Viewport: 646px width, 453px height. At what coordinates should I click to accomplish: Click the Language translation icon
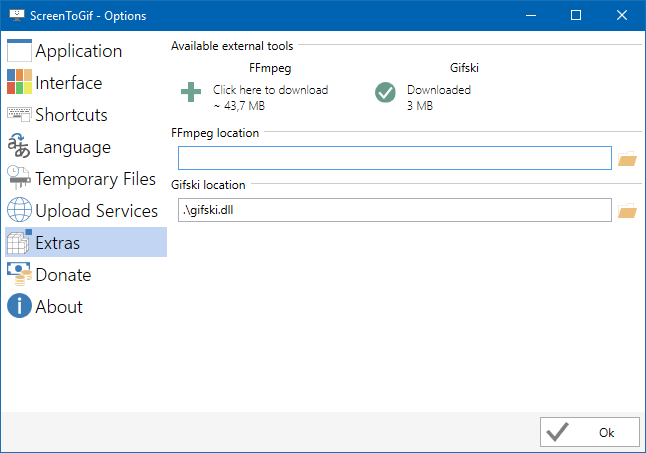tap(19, 146)
